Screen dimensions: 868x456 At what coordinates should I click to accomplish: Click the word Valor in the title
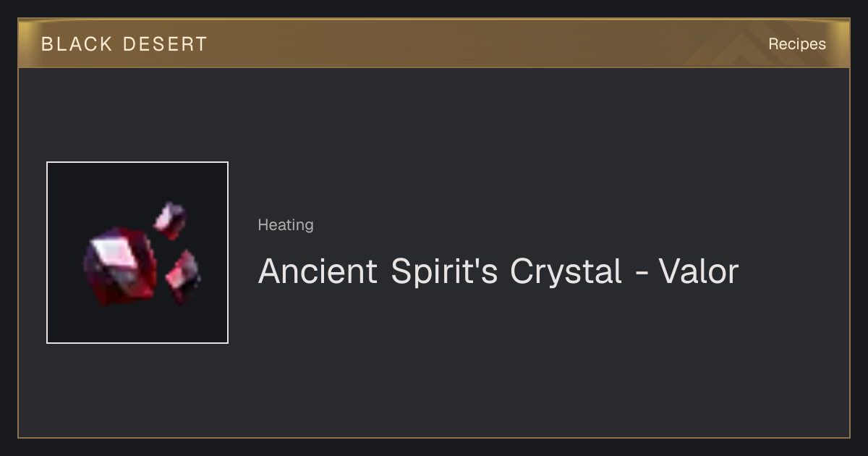pos(699,271)
